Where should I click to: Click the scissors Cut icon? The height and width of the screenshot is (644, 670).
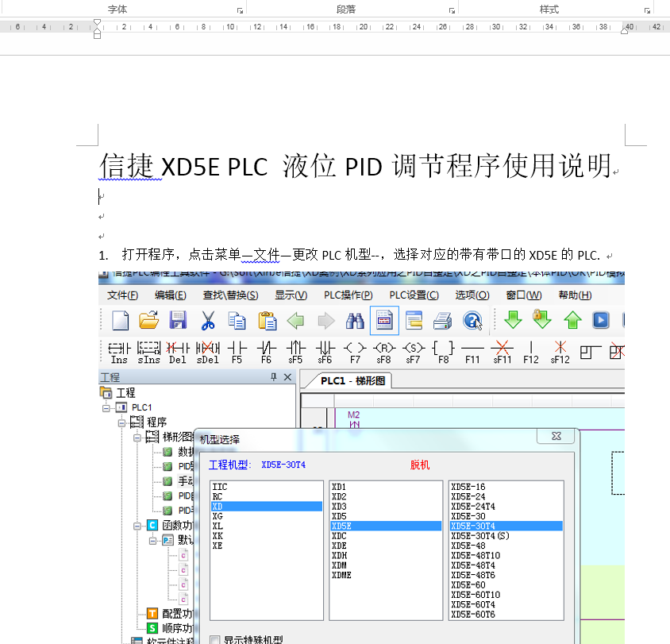point(207,320)
